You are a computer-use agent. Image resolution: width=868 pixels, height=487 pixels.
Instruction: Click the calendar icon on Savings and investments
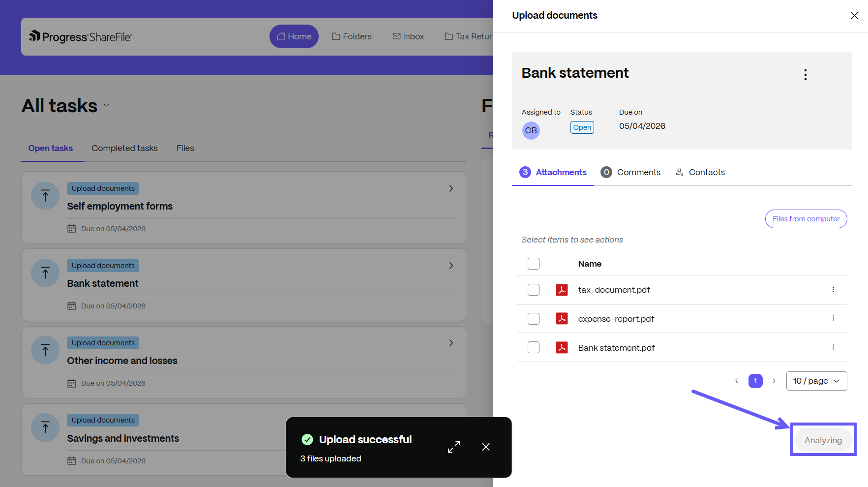[x=71, y=460]
